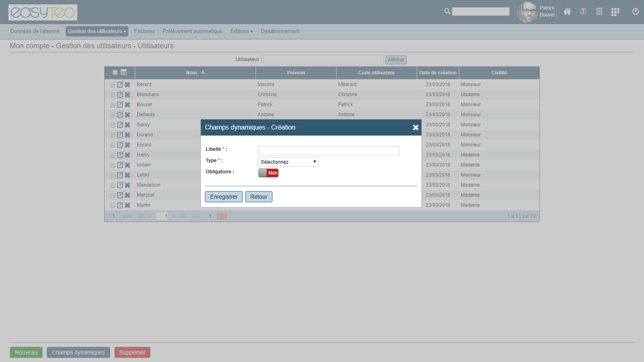Open the Factures menu item
Viewport: 644px width, 362px height.
[144, 31]
